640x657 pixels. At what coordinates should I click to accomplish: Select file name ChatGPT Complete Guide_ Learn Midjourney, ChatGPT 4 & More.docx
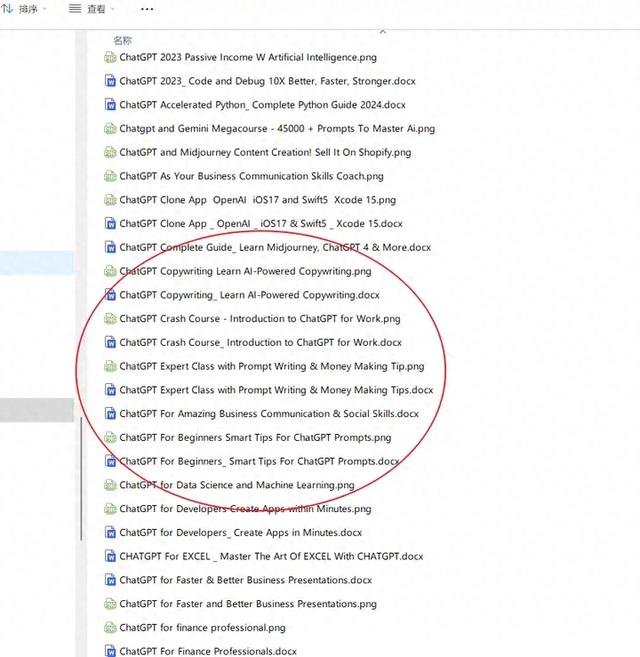pos(275,247)
